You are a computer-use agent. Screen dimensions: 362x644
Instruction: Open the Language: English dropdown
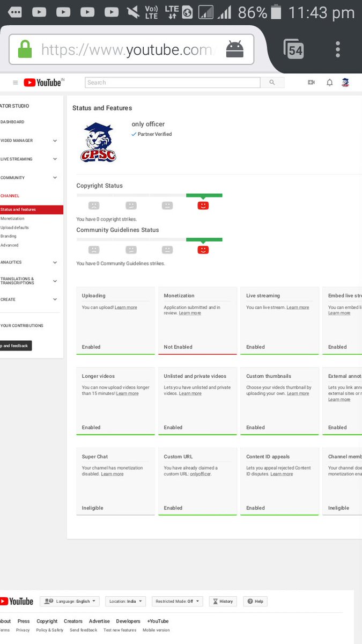70,602
